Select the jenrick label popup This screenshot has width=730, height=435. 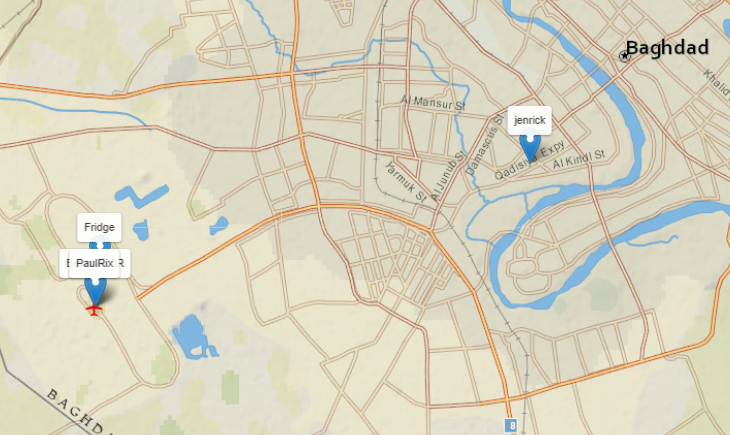pyautogui.click(x=529, y=120)
